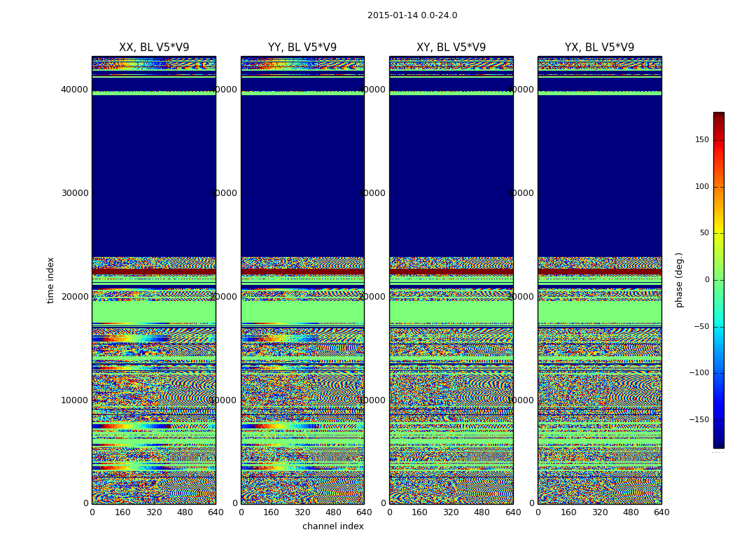Click the "YX, BL V5*V9" subplot title

(599, 48)
